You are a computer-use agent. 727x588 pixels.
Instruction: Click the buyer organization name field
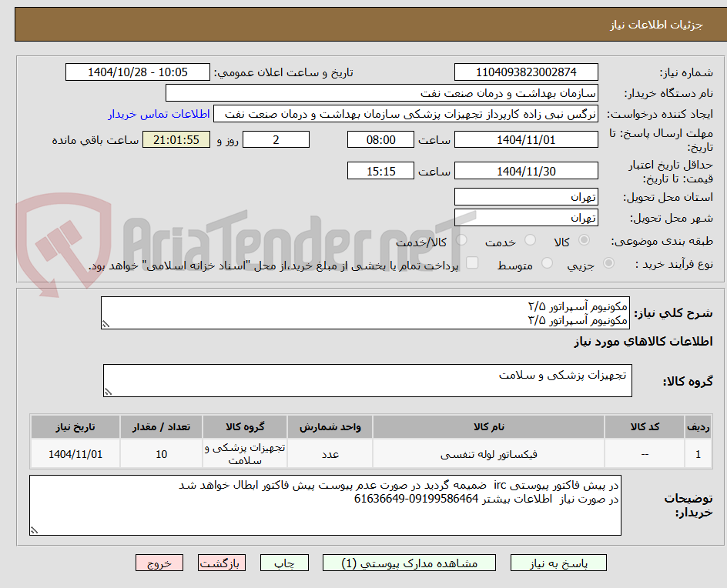coord(381,93)
